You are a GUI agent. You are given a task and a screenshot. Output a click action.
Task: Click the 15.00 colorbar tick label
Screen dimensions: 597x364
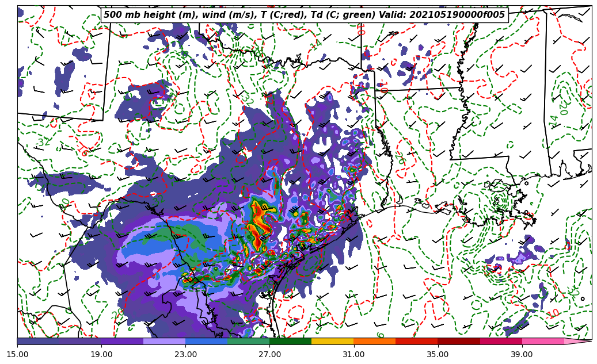click(17, 354)
